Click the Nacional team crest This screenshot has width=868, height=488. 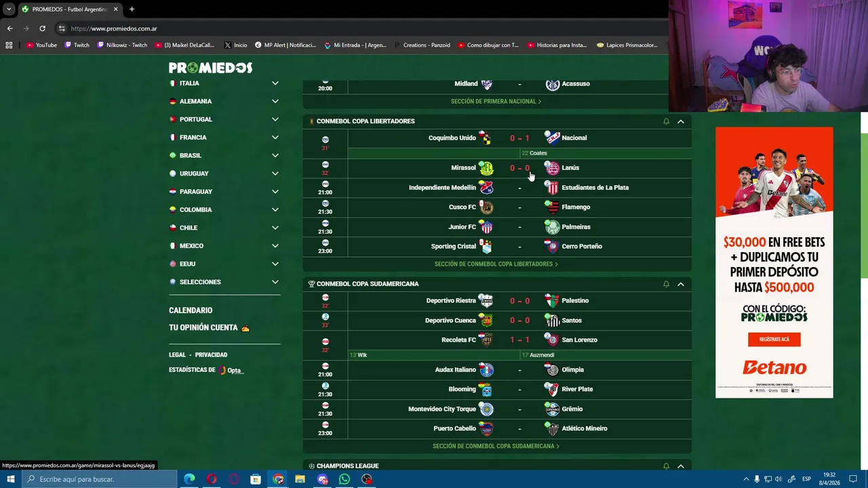tap(553, 138)
